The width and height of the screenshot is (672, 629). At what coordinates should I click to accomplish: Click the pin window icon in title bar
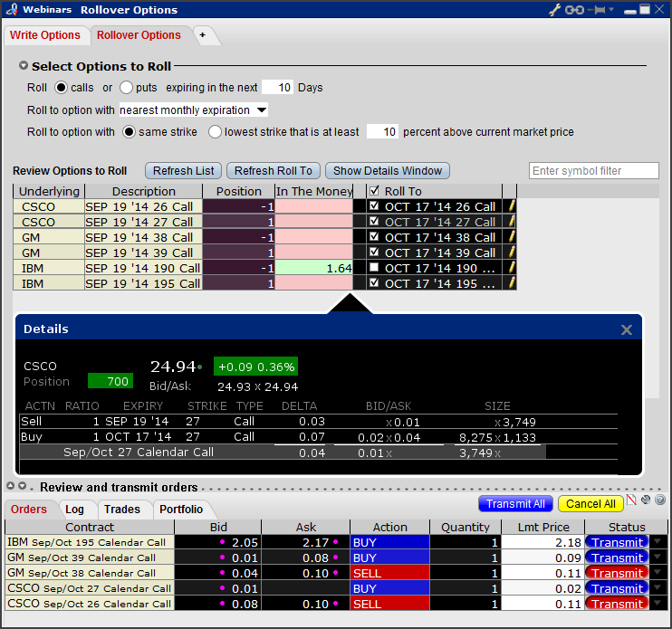(x=597, y=9)
